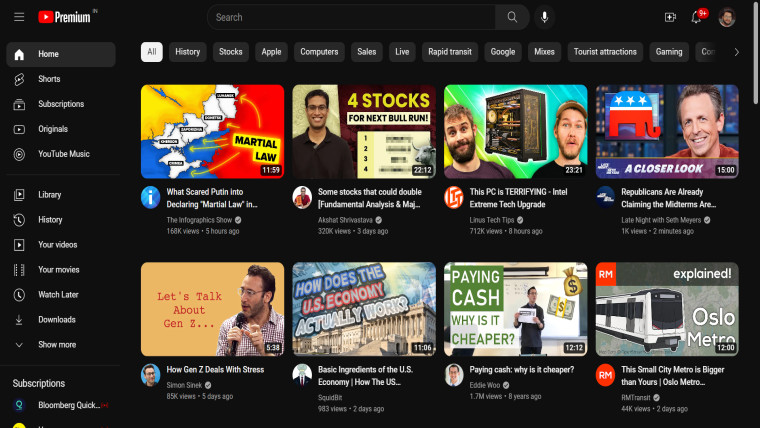Open the Oslo Metro video thumbnail

[667, 309]
